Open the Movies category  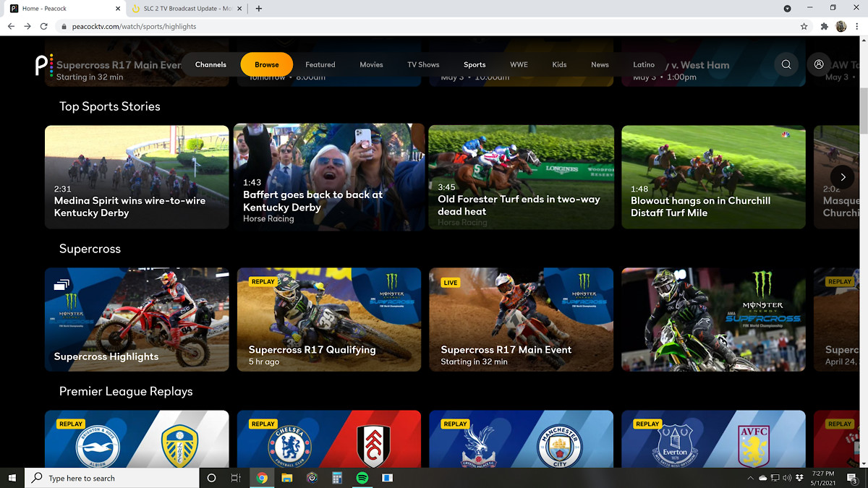371,64
